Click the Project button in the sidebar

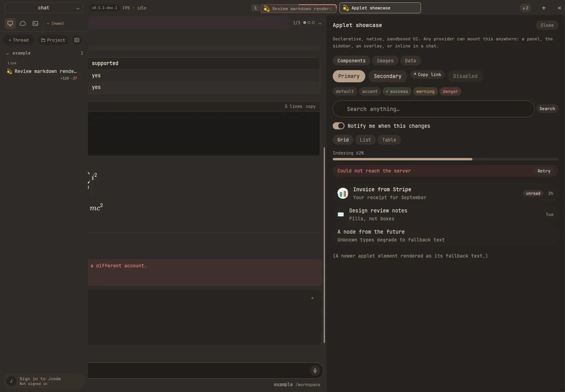point(53,40)
